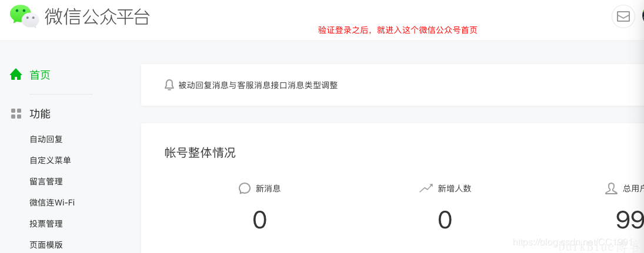Viewport: 644px width, 253px height.
Task: Click the 新消息 speech bubble icon
Action: [245, 188]
